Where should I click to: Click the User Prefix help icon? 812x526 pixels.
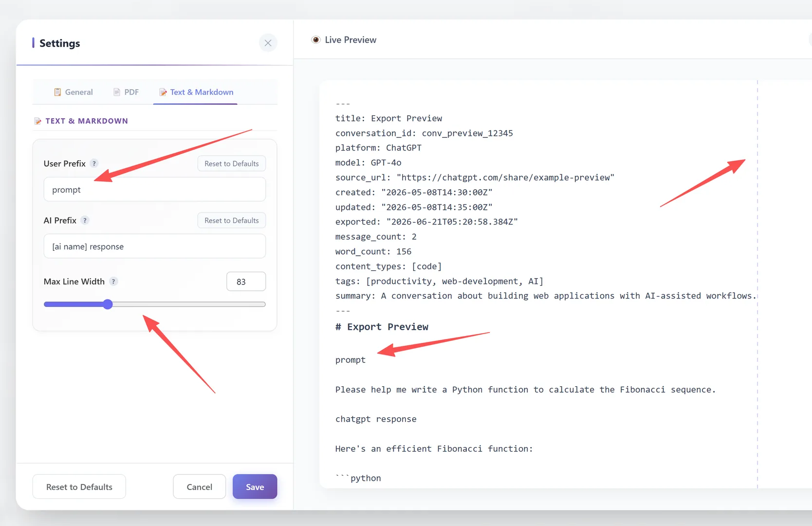click(94, 164)
